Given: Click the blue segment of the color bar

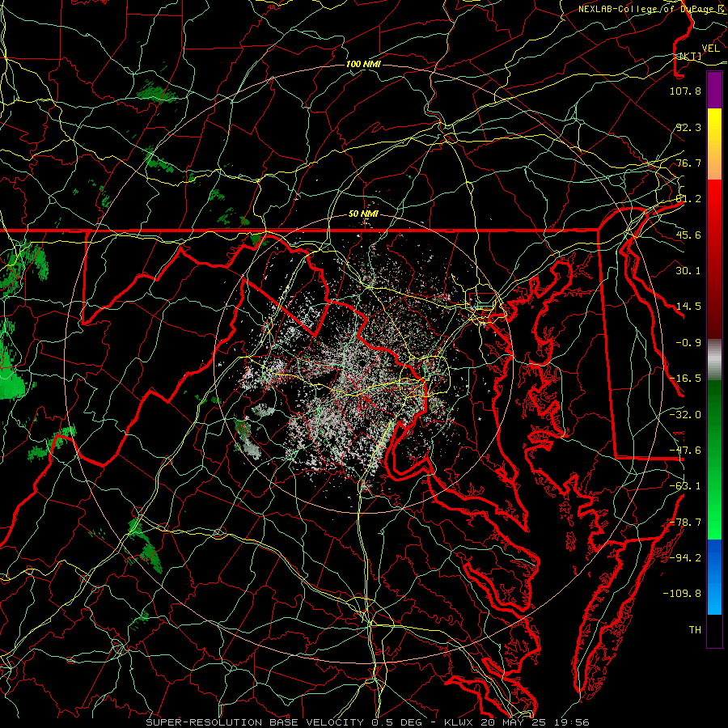Looking at the screenshot, I should click(x=714, y=577).
